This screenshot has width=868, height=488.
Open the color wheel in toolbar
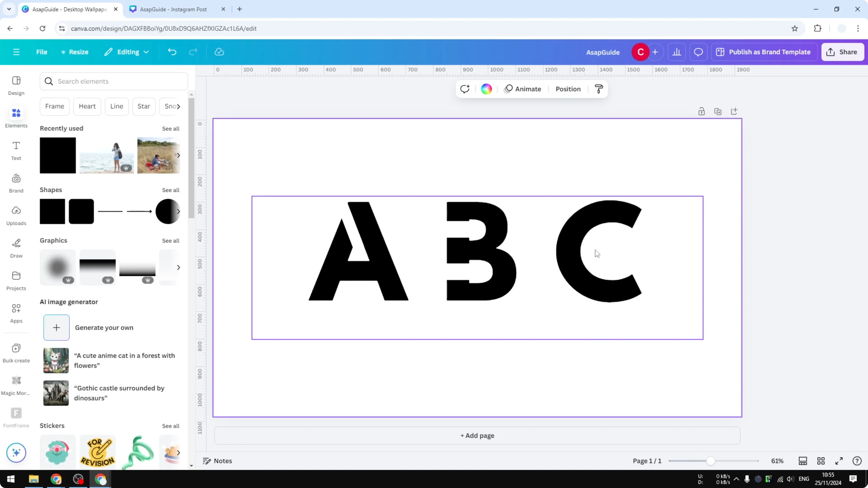pyautogui.click(x=486, y=89)
